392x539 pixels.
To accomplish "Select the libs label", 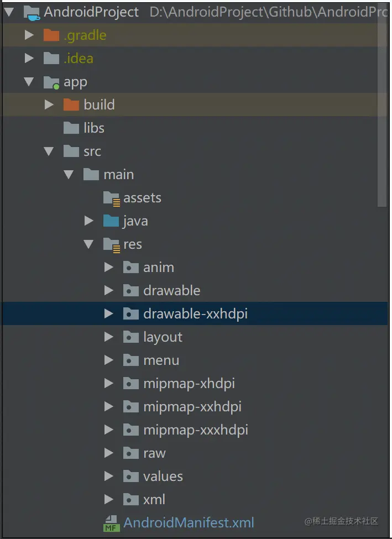I will [x=94, y=128].
